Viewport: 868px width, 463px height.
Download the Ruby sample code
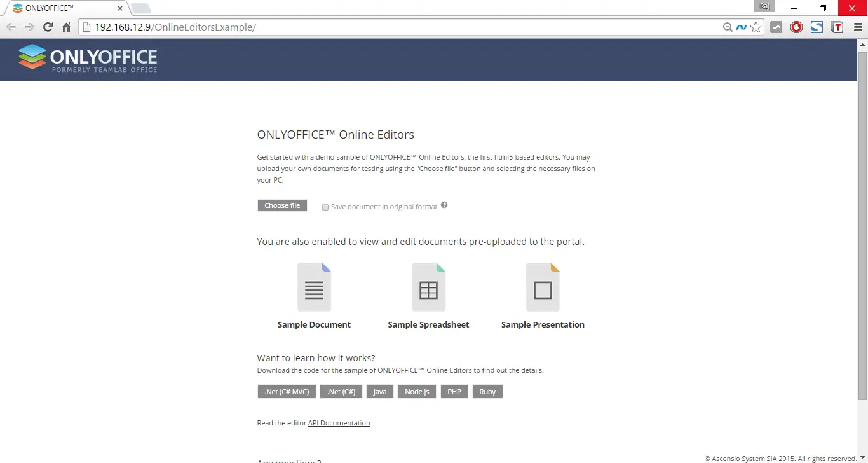[487, 392]
